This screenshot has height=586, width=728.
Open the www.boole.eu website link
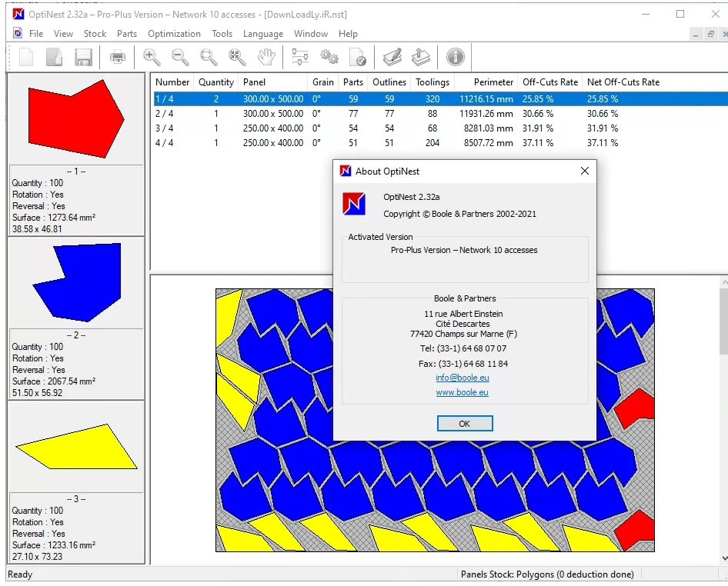[462, 392]
